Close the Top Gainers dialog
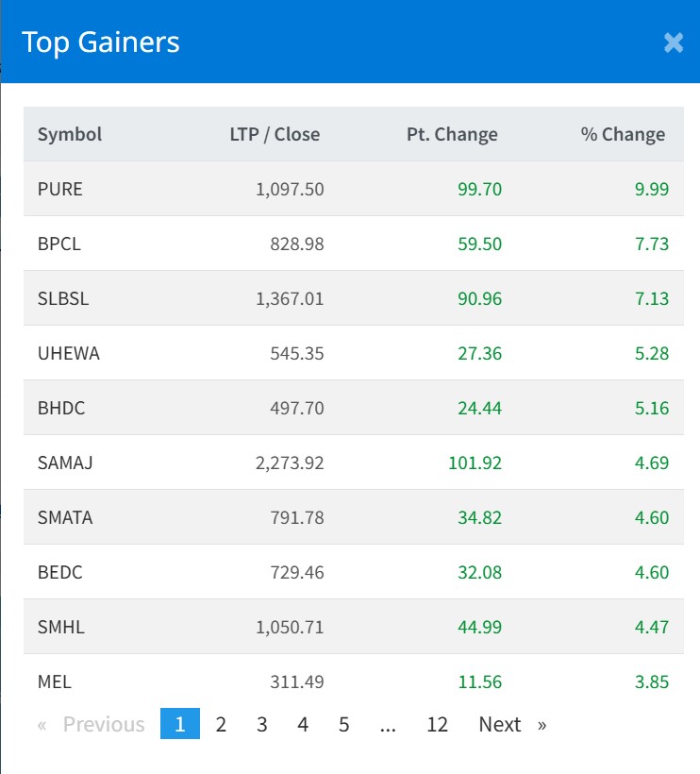 pyautogui.click(x=673, y=42)
